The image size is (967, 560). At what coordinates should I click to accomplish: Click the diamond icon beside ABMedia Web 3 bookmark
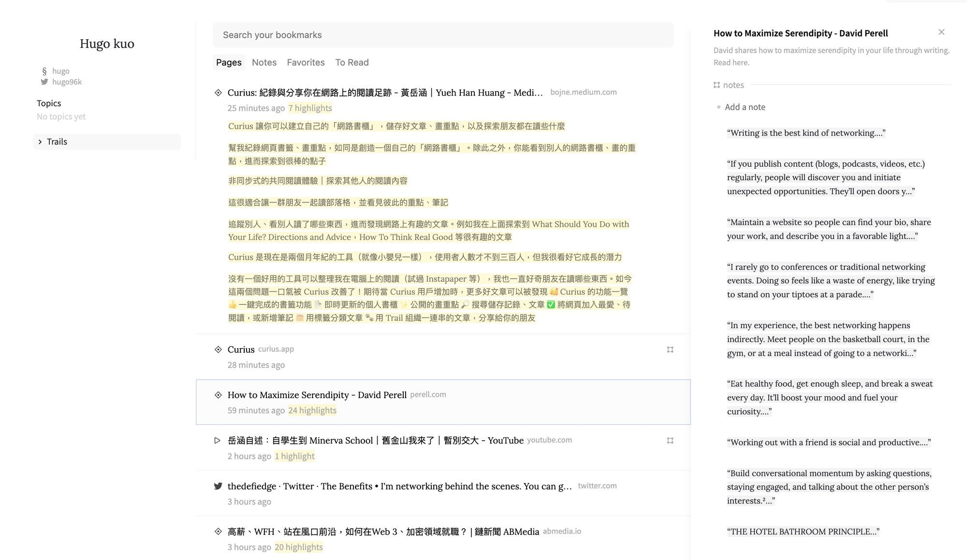tap(218, 531)
